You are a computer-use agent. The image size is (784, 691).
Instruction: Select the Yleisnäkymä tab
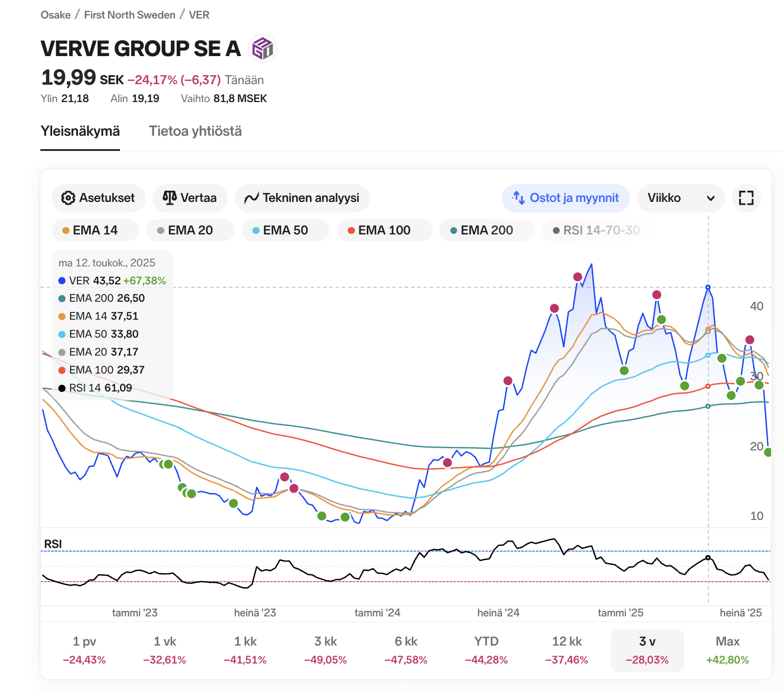(80, 131)
